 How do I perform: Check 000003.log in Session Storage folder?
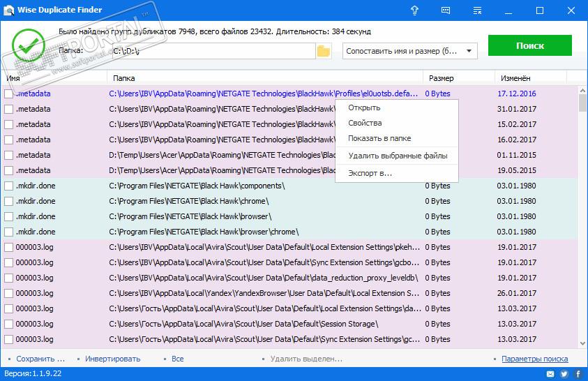point(8,324)
